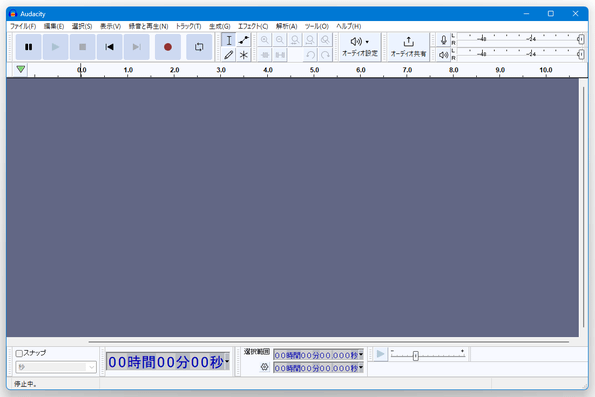Click オーディオ共有 share audio button

click(408, 47)
